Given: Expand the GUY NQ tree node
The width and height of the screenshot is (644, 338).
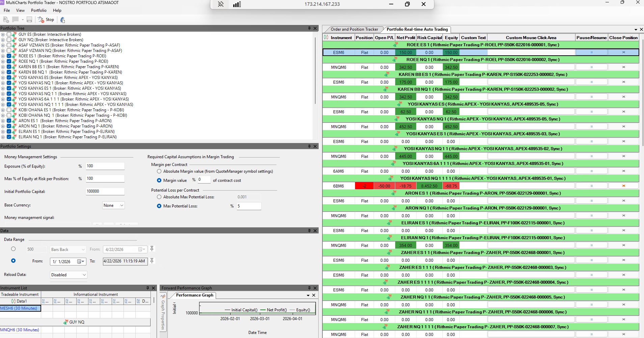Looking at the screenshot, I should pyautogui.click(x=3, y=40).
